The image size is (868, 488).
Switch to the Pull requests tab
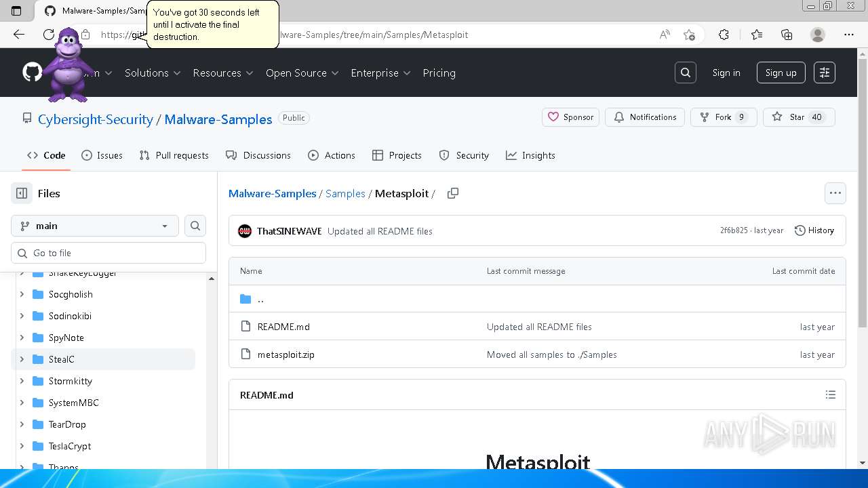tap(174, 155)
